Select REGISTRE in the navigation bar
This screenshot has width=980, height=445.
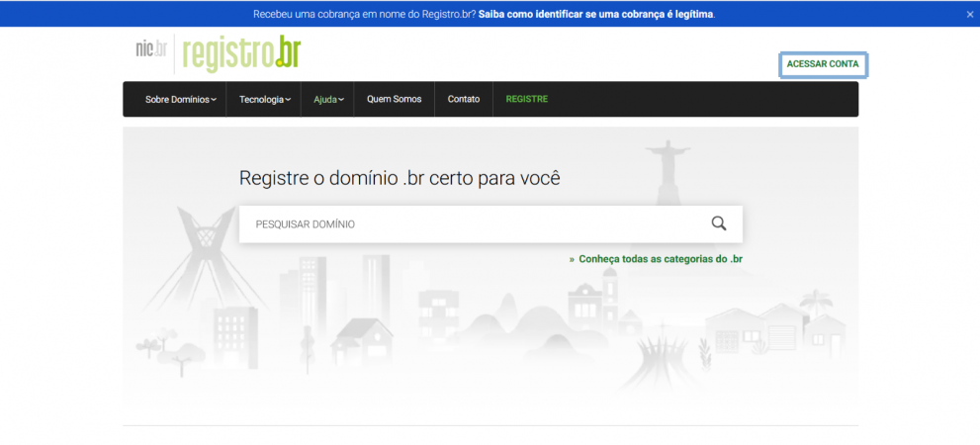pyautogui.click(x=527, y=99)
